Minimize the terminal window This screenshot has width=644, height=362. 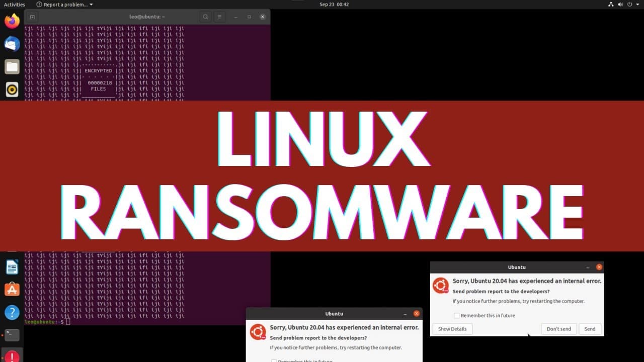(236, 17)
